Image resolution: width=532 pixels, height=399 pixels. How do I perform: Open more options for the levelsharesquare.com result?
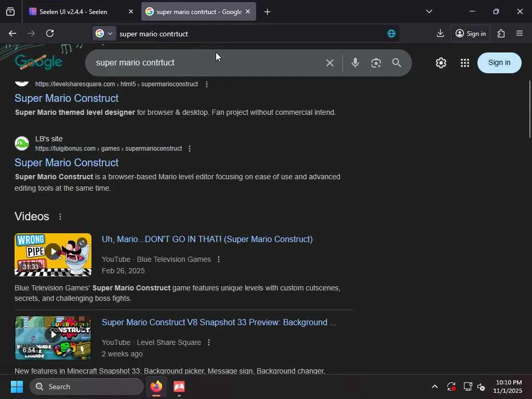[x=207, y=84]
